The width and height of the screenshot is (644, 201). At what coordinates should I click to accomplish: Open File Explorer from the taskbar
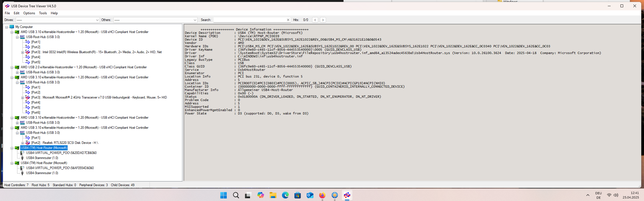point(273,195)
